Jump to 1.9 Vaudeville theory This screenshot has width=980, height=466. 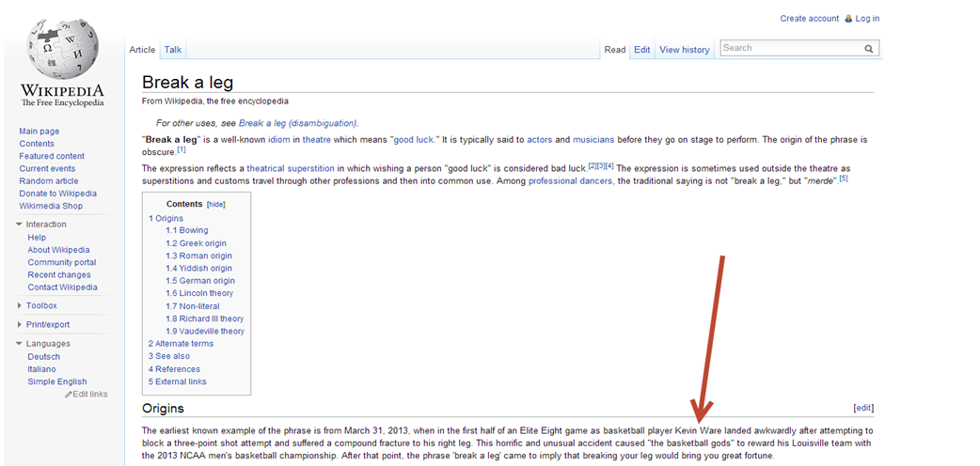point(205,331)
